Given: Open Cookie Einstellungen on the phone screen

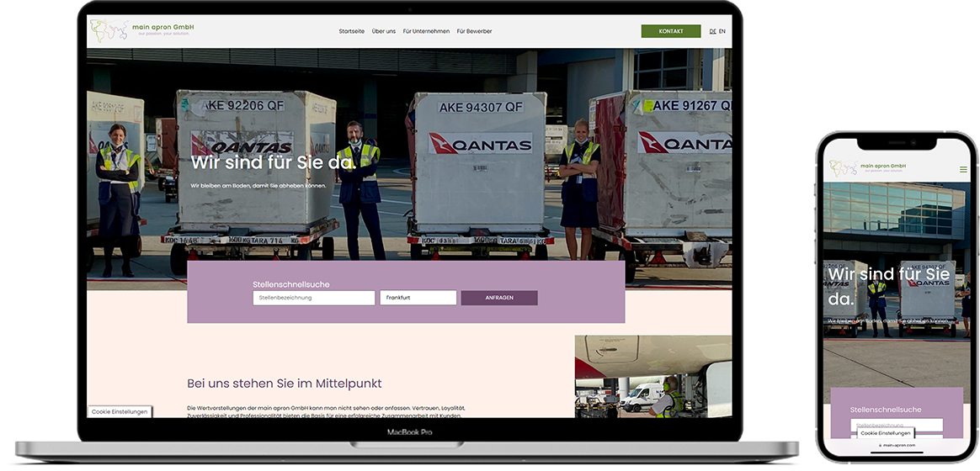Looking at the screenshot, I should point(885,433).
